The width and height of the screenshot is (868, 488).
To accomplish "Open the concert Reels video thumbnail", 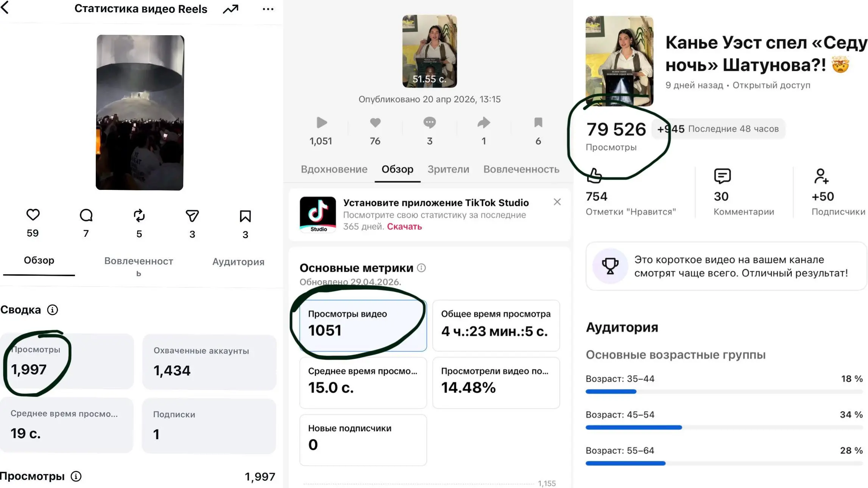I will click(140, 112).
